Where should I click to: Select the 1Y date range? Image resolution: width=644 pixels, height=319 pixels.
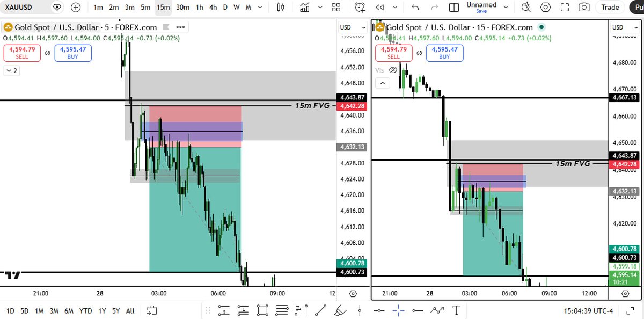101,310
